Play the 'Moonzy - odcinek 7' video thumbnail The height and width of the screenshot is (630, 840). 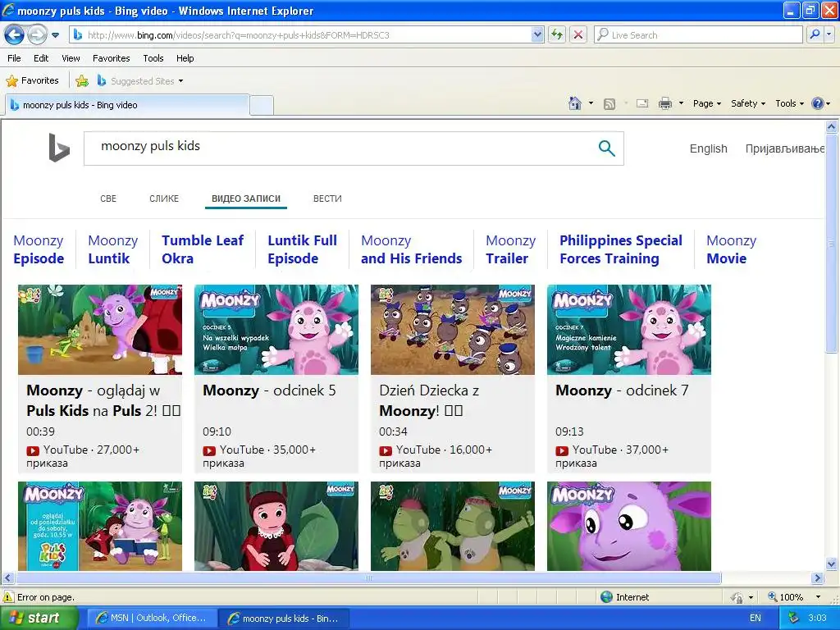pyautogui.click(x=629, y=330)
